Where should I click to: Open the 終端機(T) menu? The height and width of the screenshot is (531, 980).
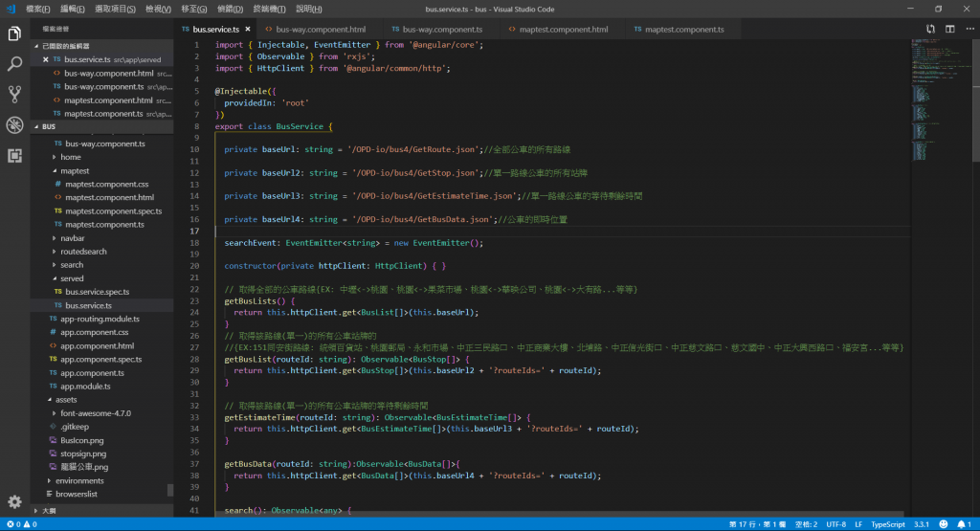tap(269, 9)
